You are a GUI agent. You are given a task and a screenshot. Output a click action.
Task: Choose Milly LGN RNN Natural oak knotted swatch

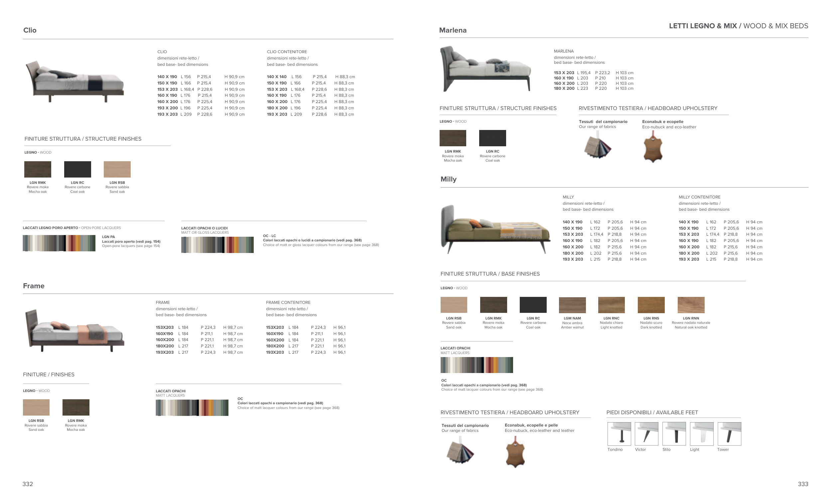tap(691, 305)
